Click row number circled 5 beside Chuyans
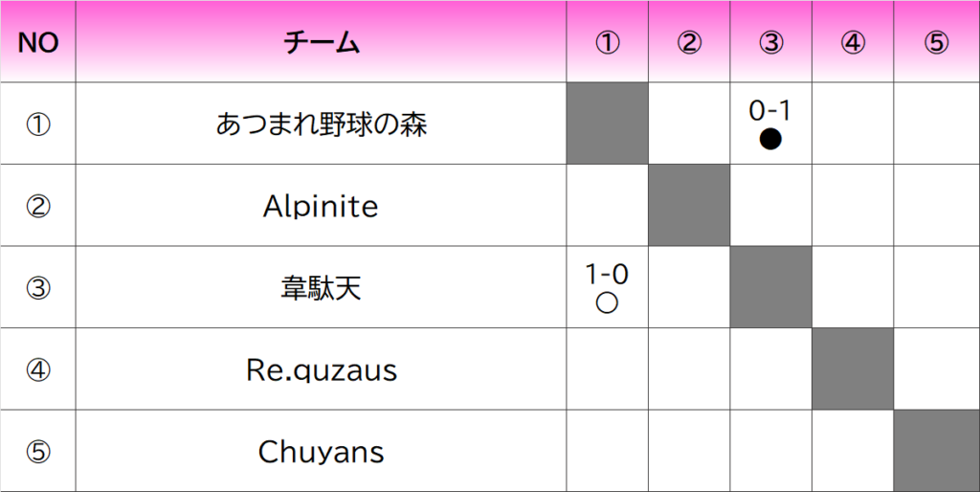 click(x=38, y=451)
